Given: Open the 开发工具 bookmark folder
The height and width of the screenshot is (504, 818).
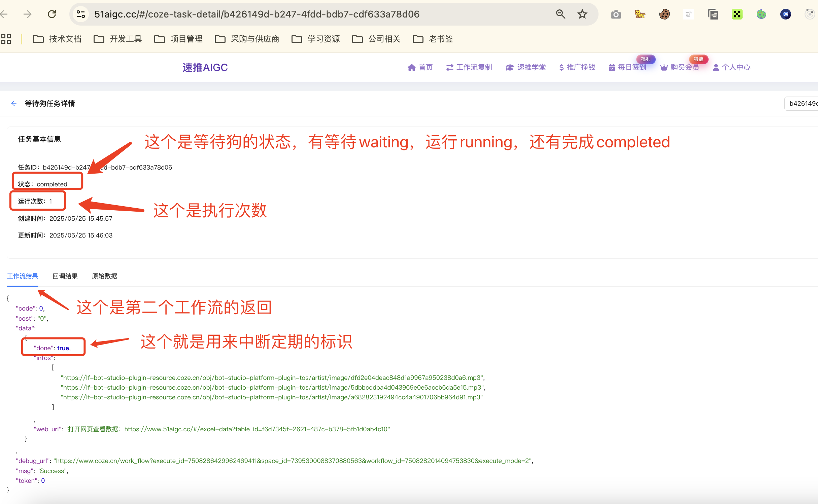Looking at the screenshot, I should pyautogui.click(x=118, y=39).
